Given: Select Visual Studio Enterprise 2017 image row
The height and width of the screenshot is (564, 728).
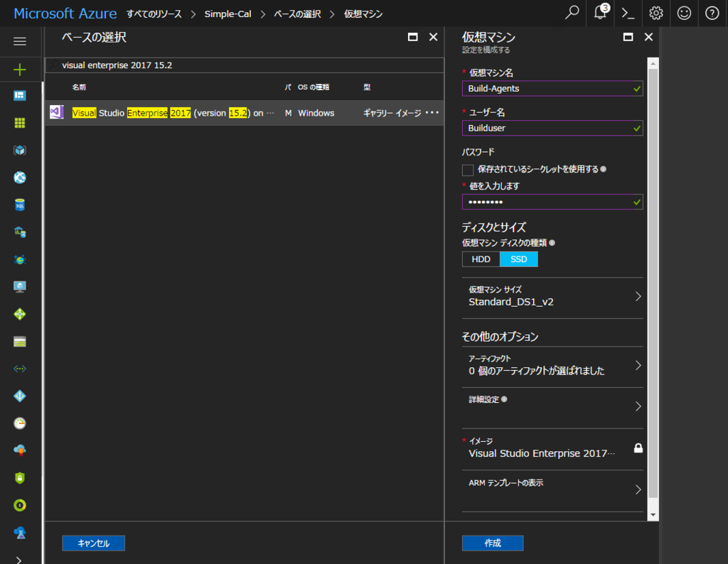Looking at the screenshot, I should (x=245, y=113).
